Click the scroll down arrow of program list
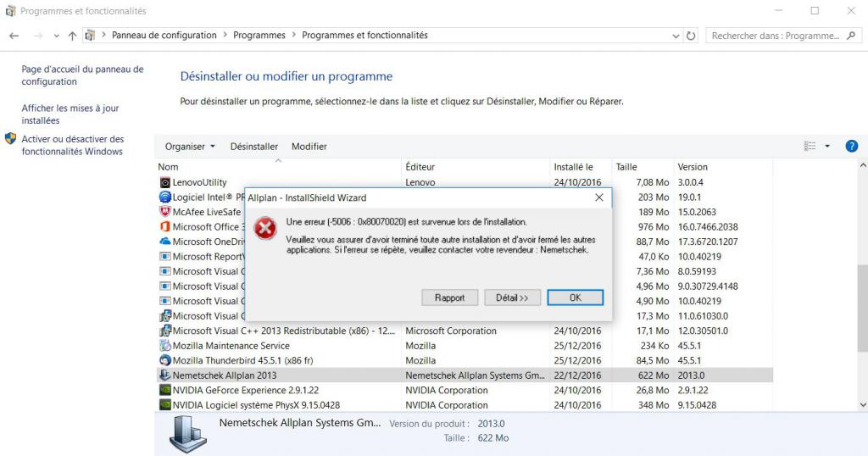The height and width of the screenshot is (456, 868). click(x=862, y=405)
